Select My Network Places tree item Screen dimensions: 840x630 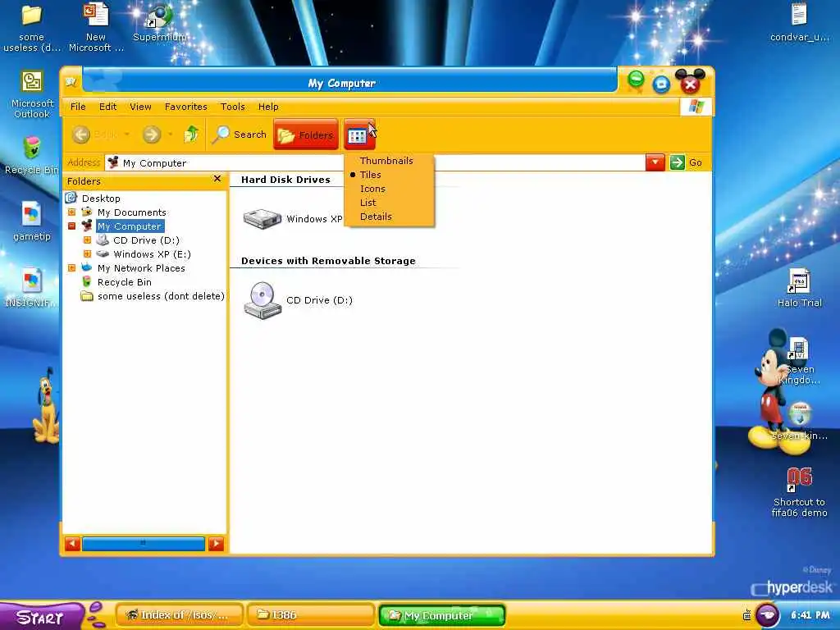(x=141, y=268)
